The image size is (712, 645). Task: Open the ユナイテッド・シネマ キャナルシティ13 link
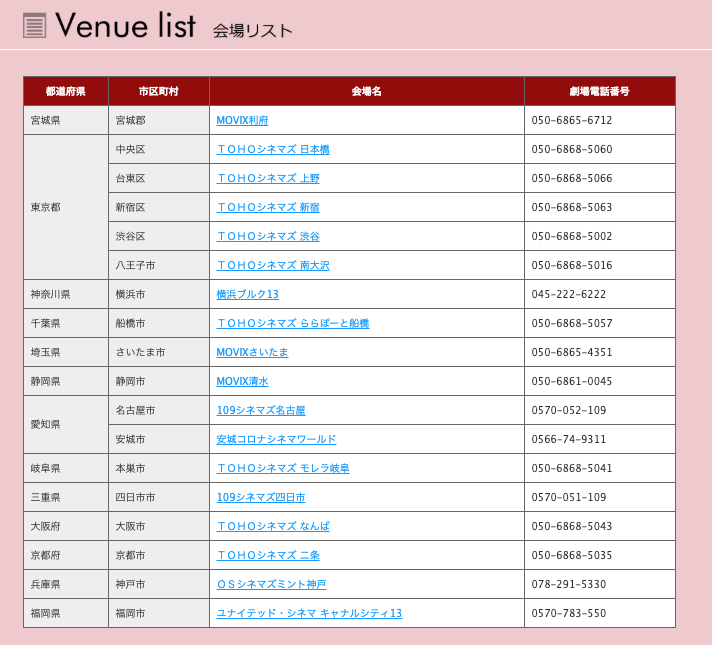[309, 613]
